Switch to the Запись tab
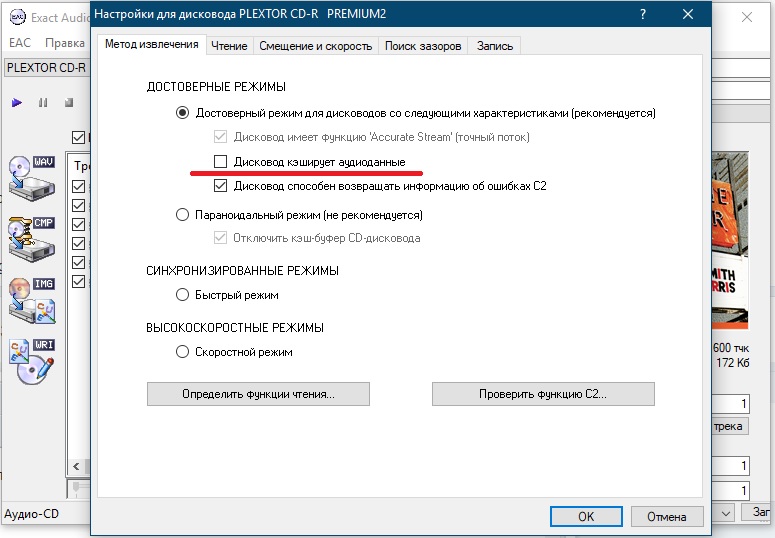This screenshot has height=538, width=775. pos(495,45)
